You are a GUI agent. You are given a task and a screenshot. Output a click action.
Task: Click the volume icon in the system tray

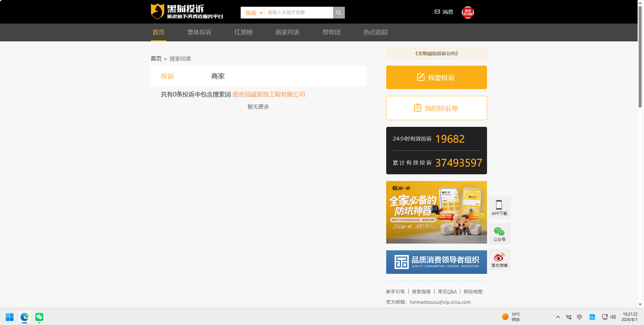click(x=613, y=317)
